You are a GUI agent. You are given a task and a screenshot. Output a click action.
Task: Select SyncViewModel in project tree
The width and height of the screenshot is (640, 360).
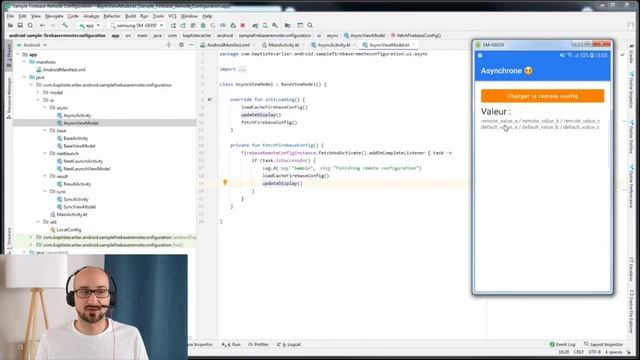coord(79,207)
